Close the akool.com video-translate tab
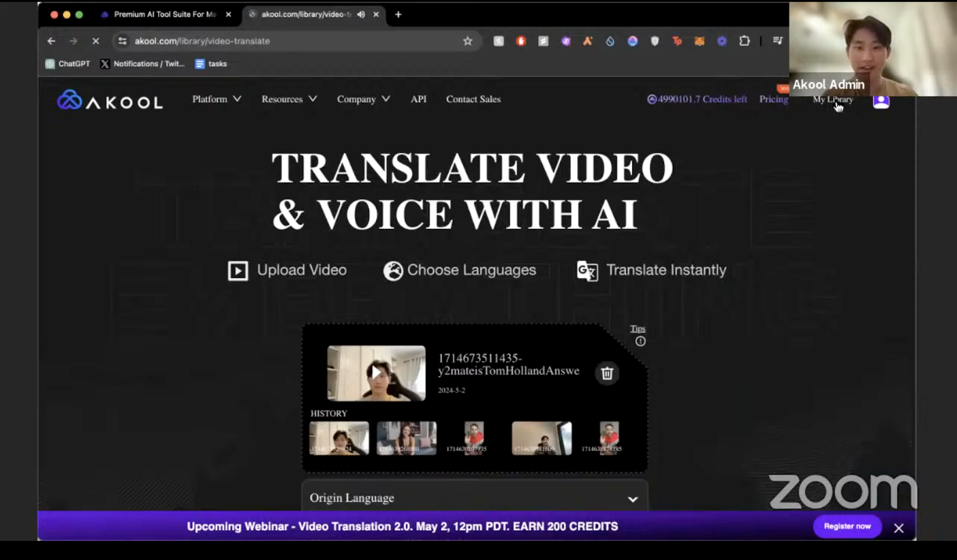This screenshot has height=560, width=957. click(x=376, y=14)
